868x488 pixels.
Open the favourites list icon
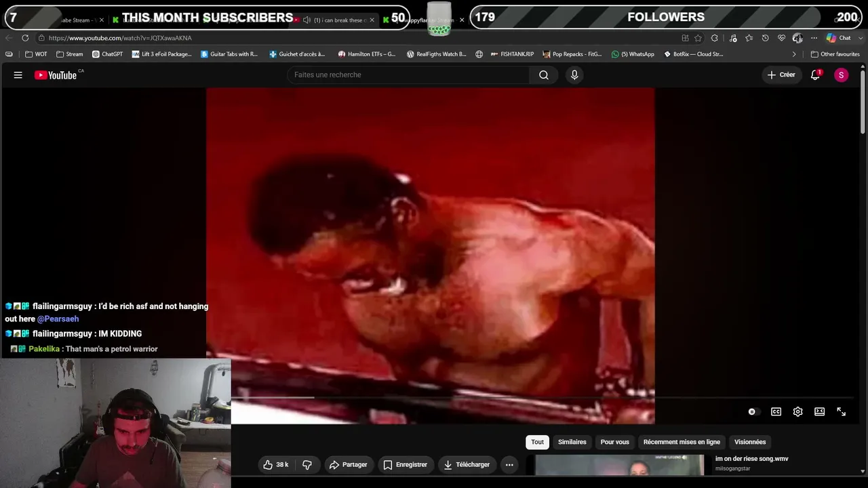click(749, 38)
